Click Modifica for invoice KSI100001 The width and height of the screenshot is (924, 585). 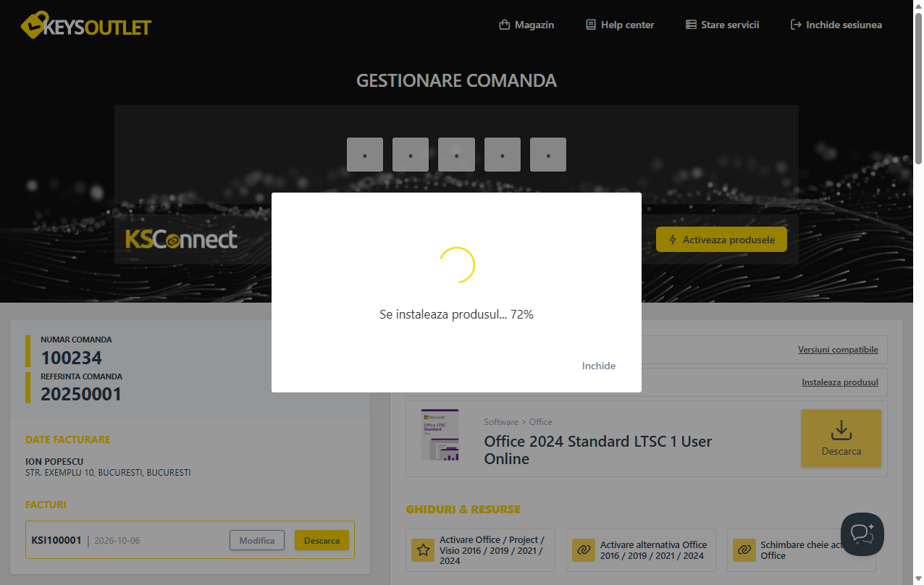pos(257,540)
